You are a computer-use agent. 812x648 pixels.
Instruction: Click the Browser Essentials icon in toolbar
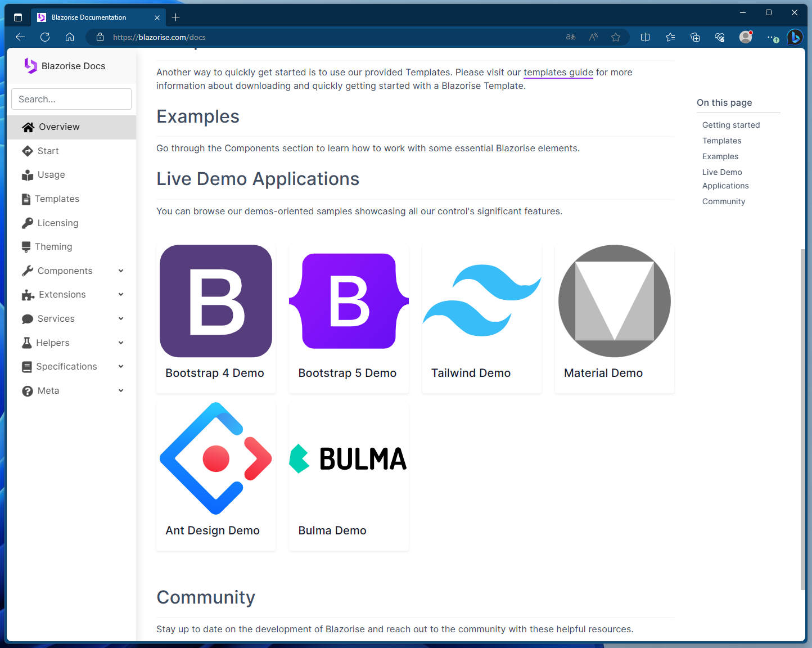720,37
